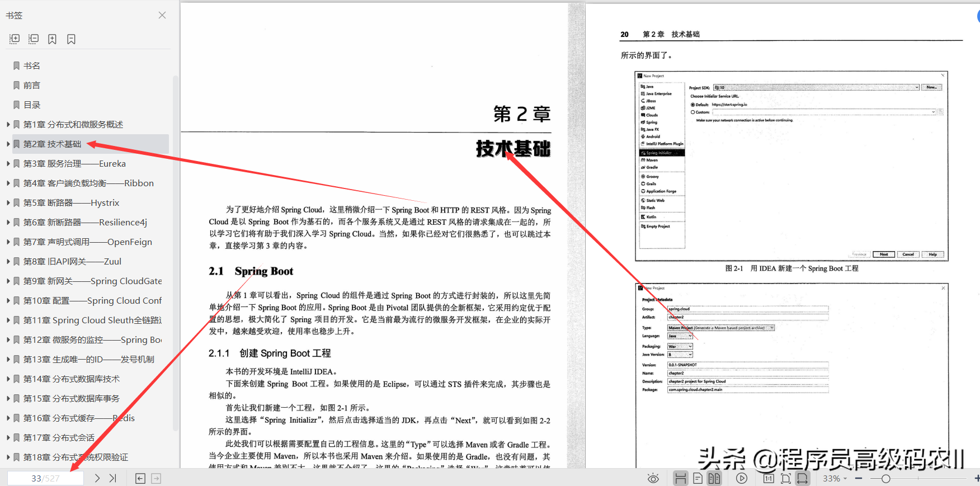Viewport: 980px width, 486px height.
Task: Open the 第17章 分布式会话 bookmark
Action: click(59, 437)
